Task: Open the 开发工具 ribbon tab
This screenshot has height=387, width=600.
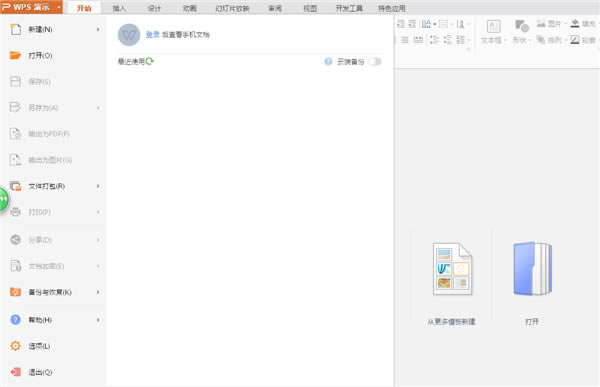Action: coord(349,8)
